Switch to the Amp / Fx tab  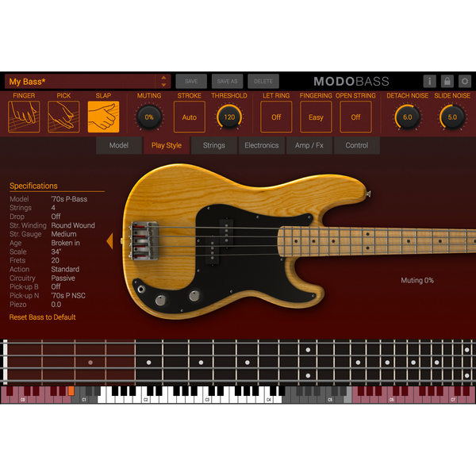(x=309, y=145)
